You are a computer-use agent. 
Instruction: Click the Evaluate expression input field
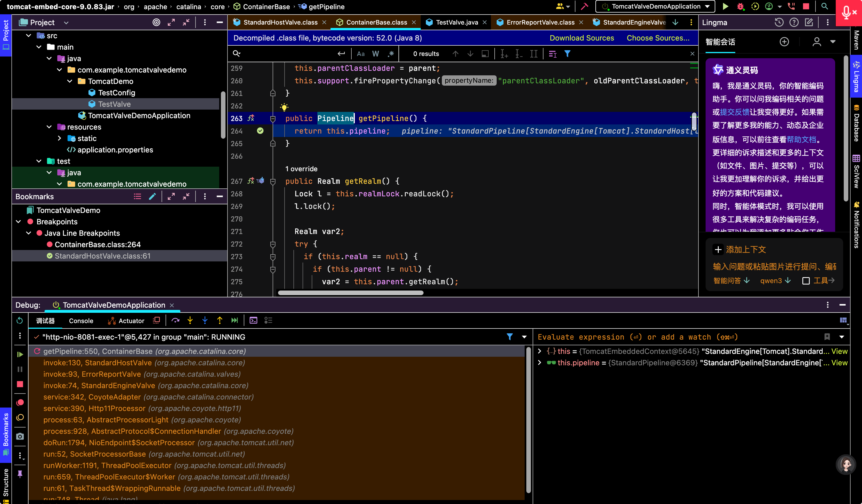pos(679,337)
